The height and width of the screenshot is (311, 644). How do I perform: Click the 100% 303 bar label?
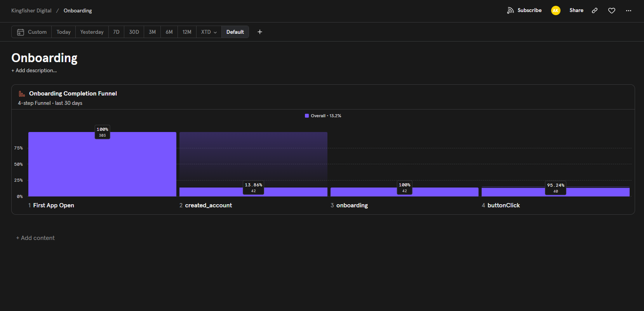[x=103, y=132]
